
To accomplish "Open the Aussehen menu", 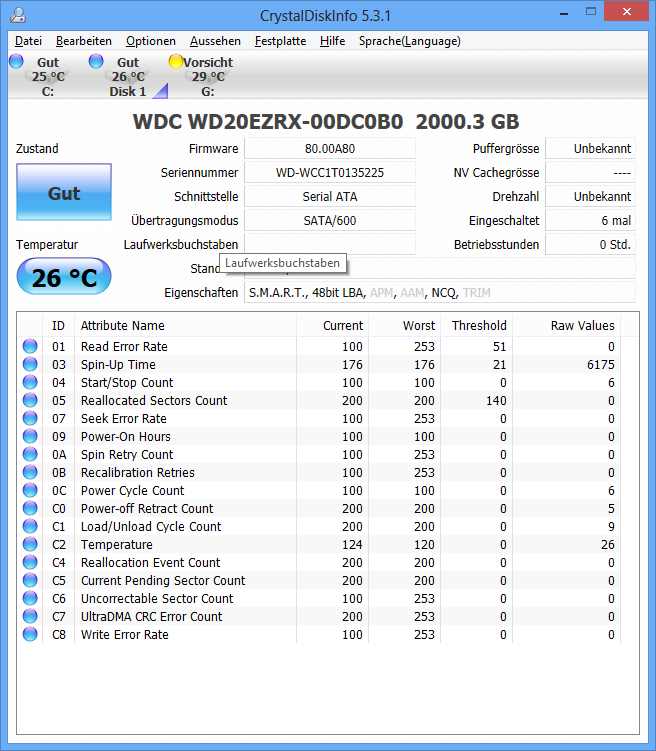I will [x=215, y=41].
